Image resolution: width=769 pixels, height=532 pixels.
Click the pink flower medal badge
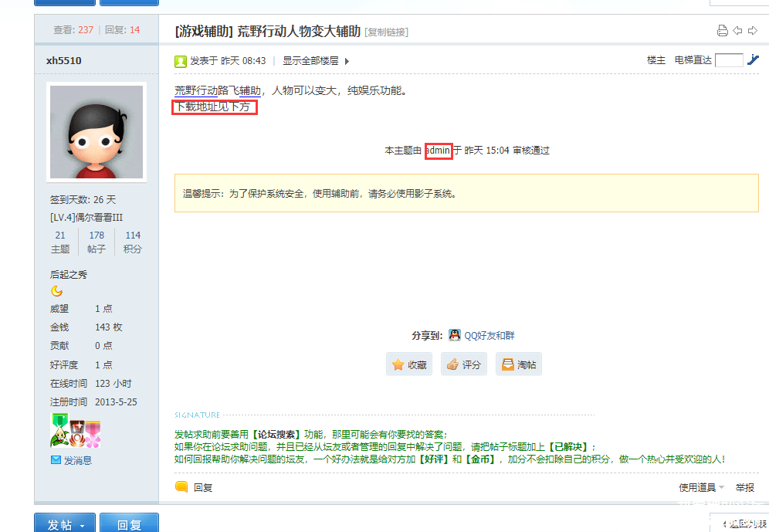point(93,434)
